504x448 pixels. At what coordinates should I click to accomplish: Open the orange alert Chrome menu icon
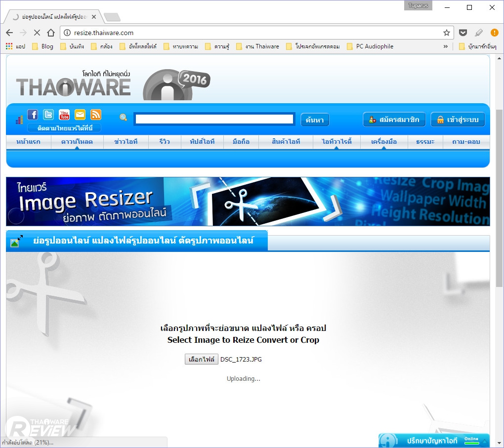pos(494,33)
